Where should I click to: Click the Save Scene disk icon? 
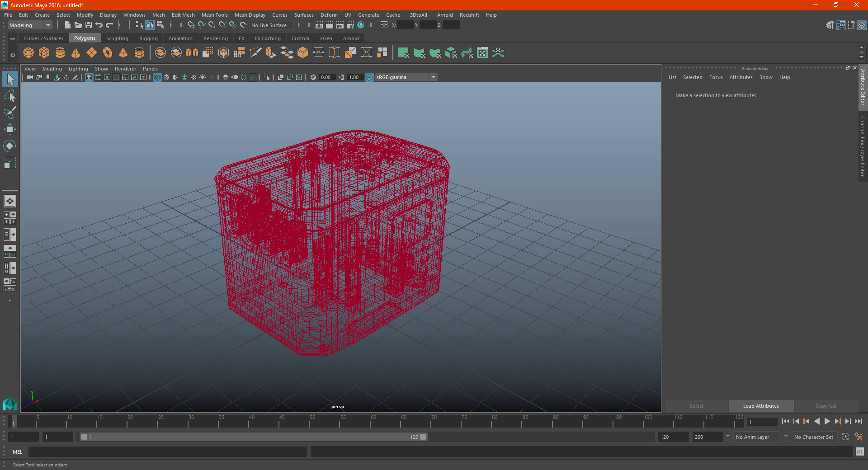[x=89, y=25]
